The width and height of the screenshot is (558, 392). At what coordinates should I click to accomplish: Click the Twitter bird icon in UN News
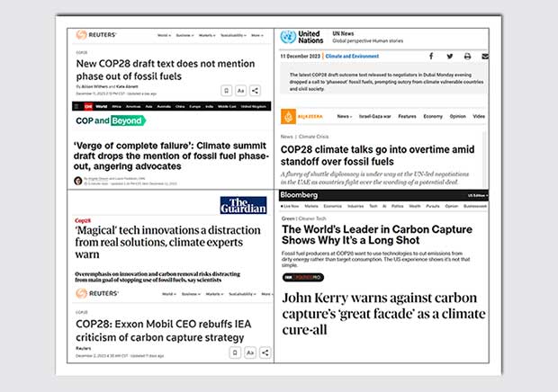[x=450, y=56]
